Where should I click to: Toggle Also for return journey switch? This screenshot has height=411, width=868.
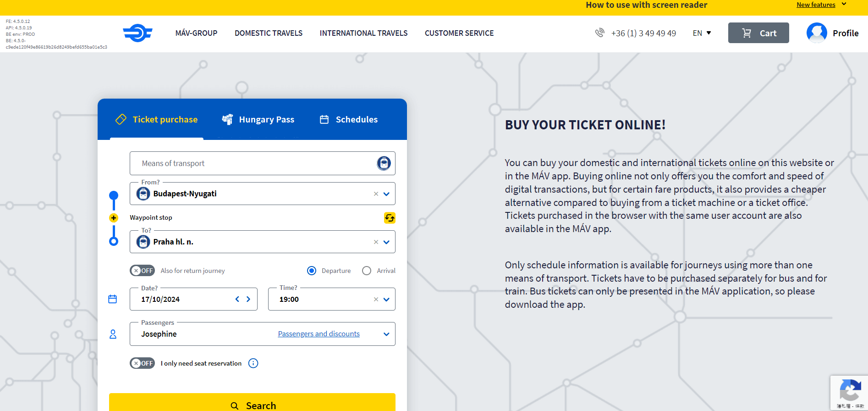coord(142,271)
